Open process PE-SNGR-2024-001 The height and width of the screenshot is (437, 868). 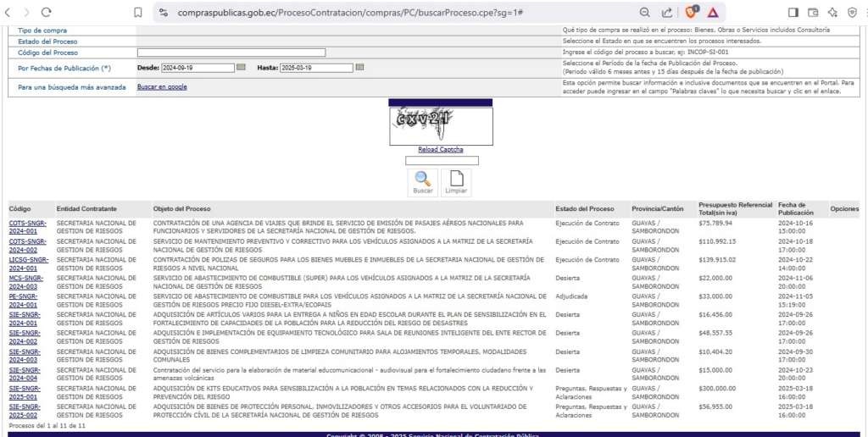25,301
